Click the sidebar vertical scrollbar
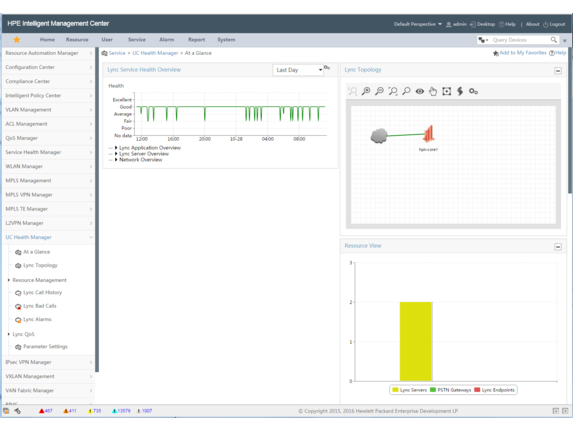Image resolution: width=573 pixels, height=430 pixels. coord(97,209)
